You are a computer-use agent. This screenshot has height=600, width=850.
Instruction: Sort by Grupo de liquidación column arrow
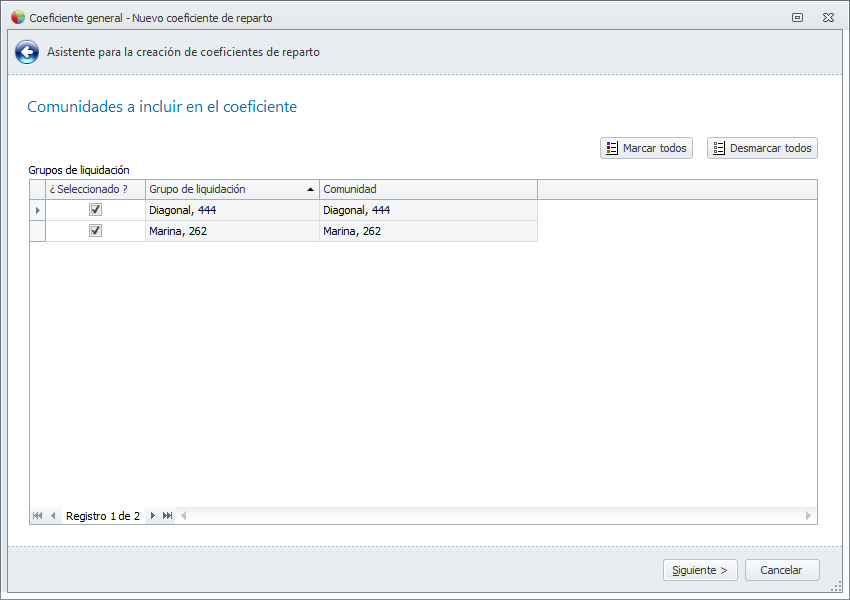tap(310, 189)
